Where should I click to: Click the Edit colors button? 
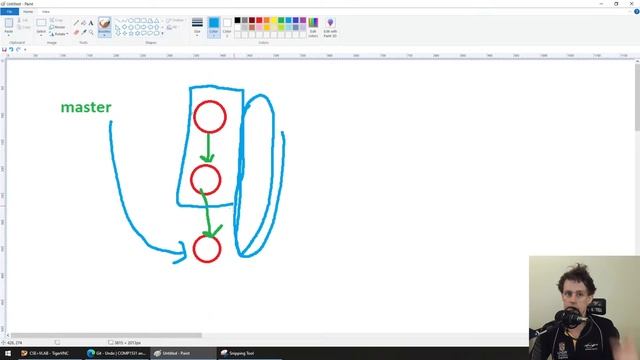tap(313, 27)
